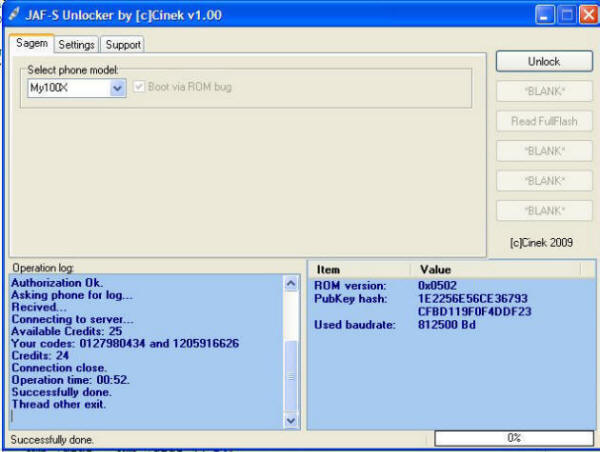
Task: Select 'Successfully done.' in the operation log
Action: pos(61,392)
